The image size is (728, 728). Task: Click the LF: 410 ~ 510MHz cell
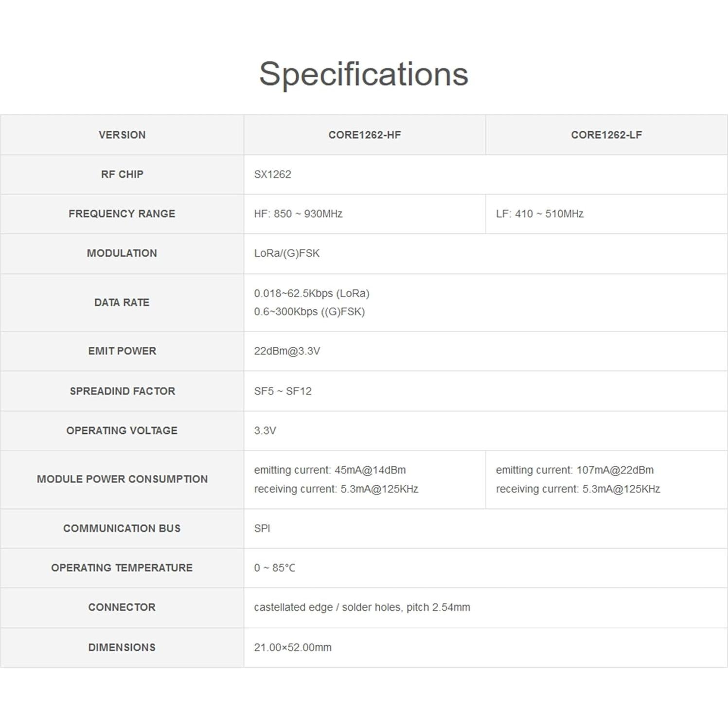coord(539,213)
